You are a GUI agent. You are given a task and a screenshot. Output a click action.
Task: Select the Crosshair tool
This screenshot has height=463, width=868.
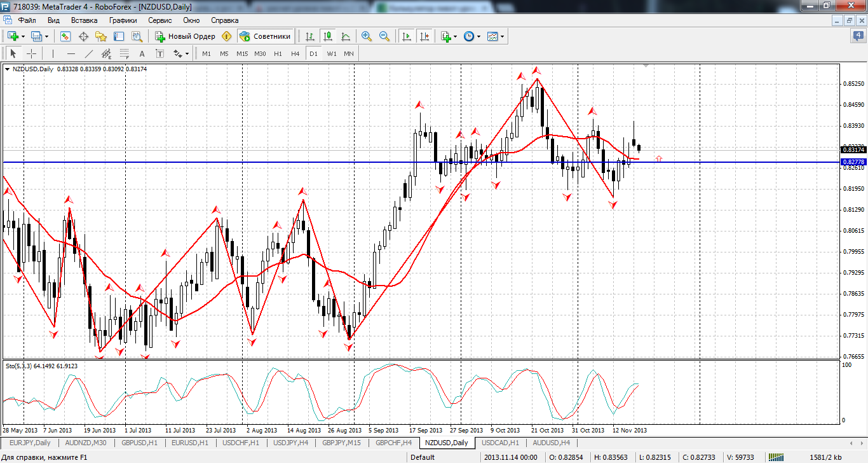31,53
